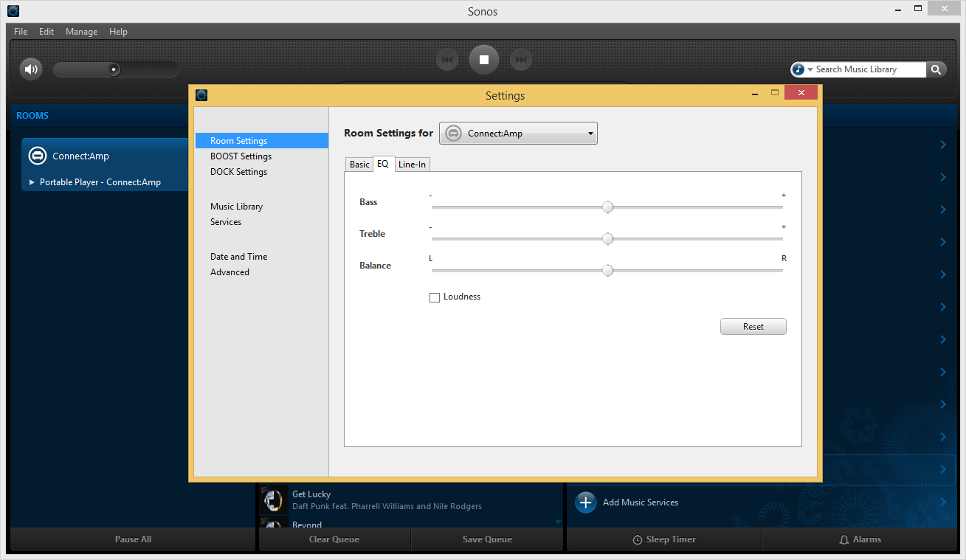The width and height of the screenshot is (966, 560).
Task: Reset the EQ settings
Action: [753, 327]
